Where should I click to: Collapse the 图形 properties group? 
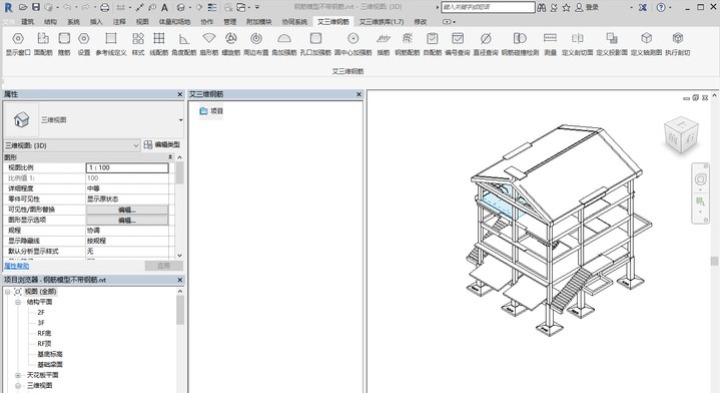pos(170,157)
